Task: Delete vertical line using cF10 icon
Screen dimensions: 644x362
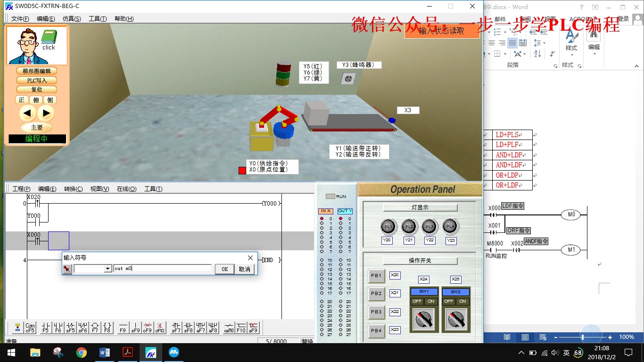Action: pyautogui.click(x=160, y=328)
